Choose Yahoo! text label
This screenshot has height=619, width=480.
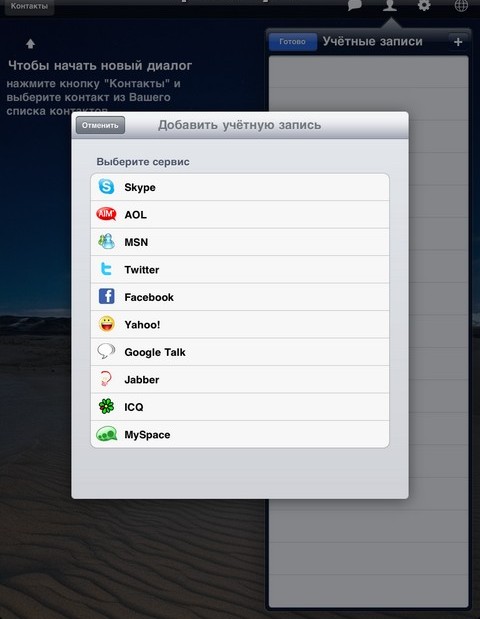coord(142,325)
